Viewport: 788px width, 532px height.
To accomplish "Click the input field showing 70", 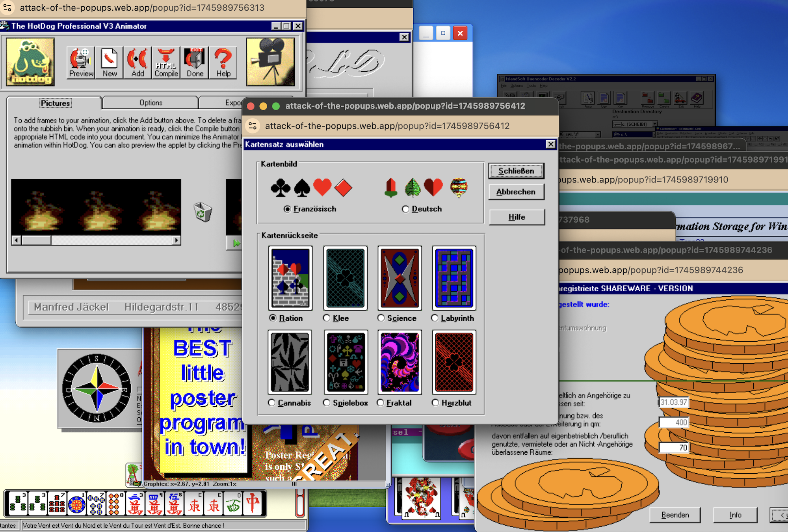I will [x=673, y=448].
